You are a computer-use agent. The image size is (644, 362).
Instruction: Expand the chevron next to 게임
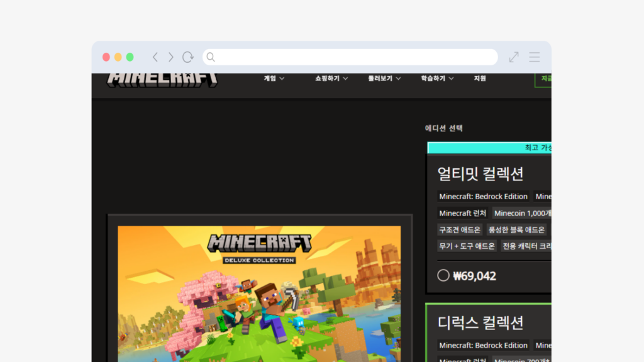(282, 79)
